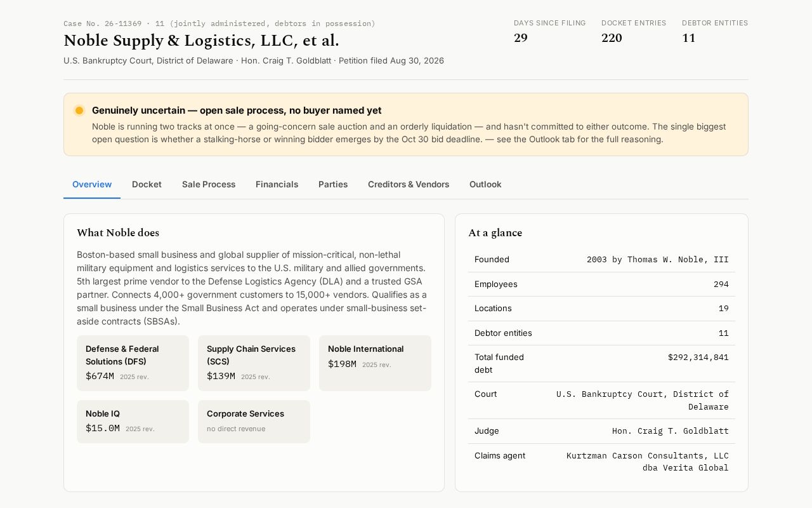The height and width of the screenshot is (508, 812).
Task: Select the Noble IQ segment card
Action: (x=133, y=422)
